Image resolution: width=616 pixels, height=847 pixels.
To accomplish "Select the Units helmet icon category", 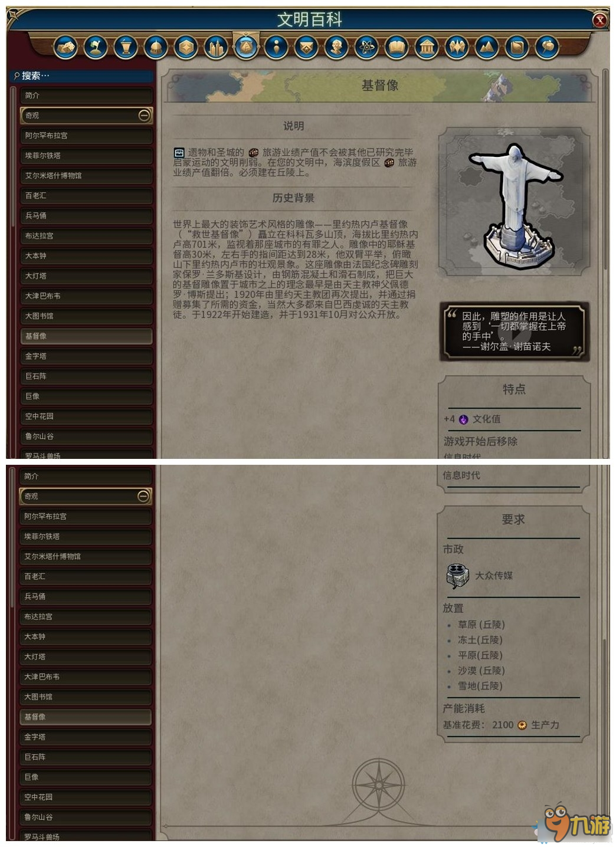I will 156,47.
